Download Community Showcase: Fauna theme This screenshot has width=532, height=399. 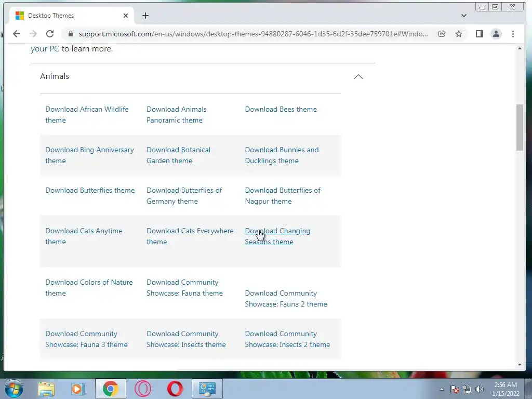[x=184, y=288]
